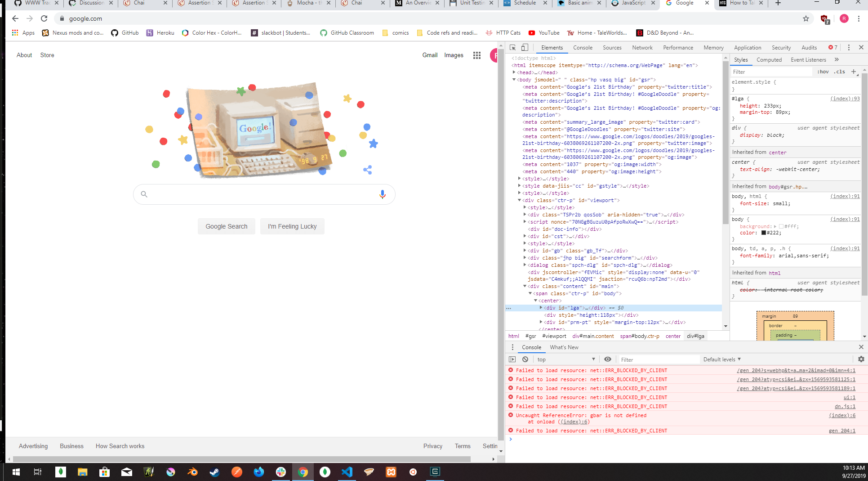Open the Gmail link
868x481 pixels.
(x=430, y=55)
